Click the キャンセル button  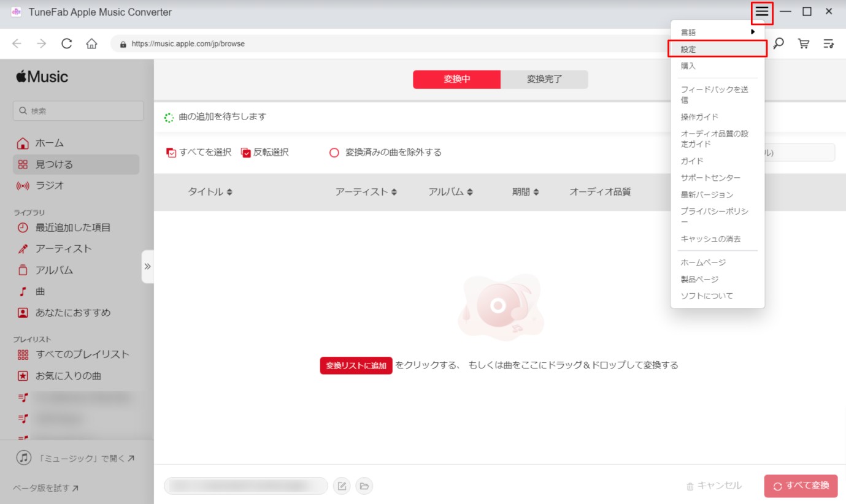713,486
